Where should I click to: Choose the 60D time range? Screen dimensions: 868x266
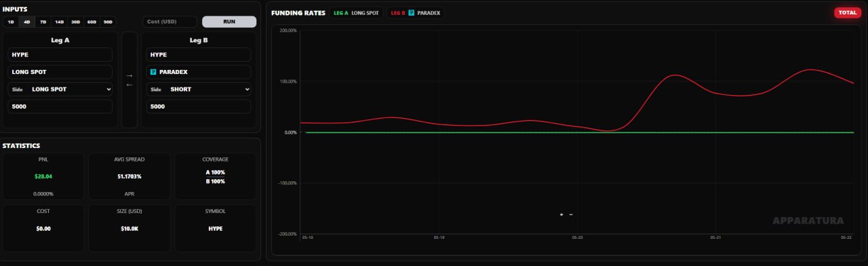tap(92, 22)
